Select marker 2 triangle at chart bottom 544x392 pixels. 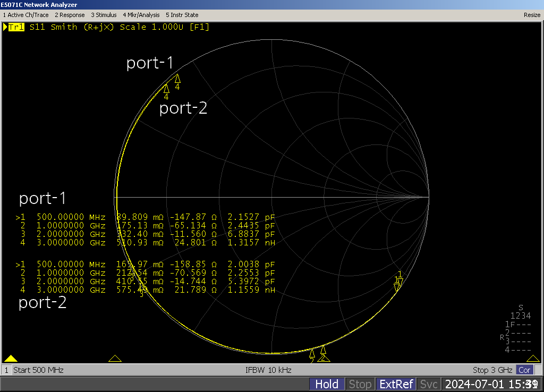coord(322,350)
